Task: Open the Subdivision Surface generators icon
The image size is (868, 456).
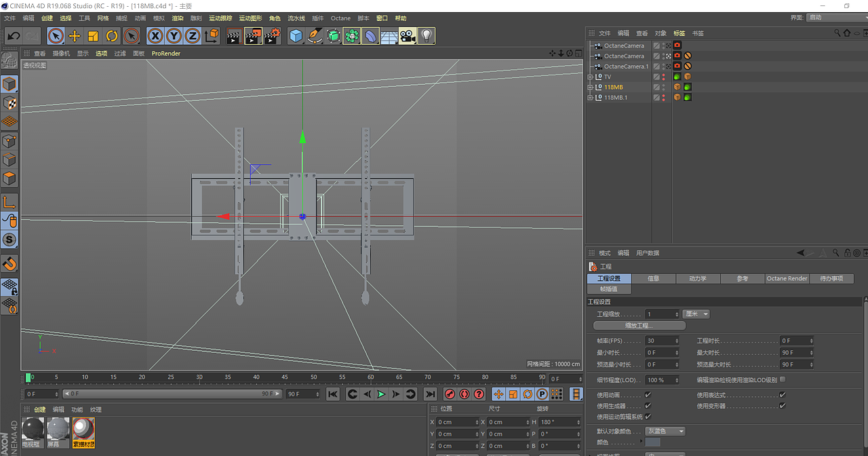Action: click(x=333, y=36)
